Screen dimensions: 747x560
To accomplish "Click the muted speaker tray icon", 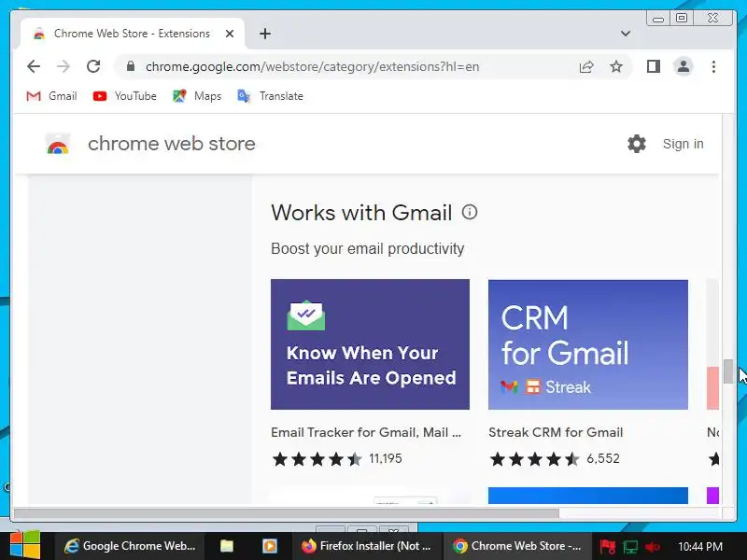I will [x=652, y=546].
